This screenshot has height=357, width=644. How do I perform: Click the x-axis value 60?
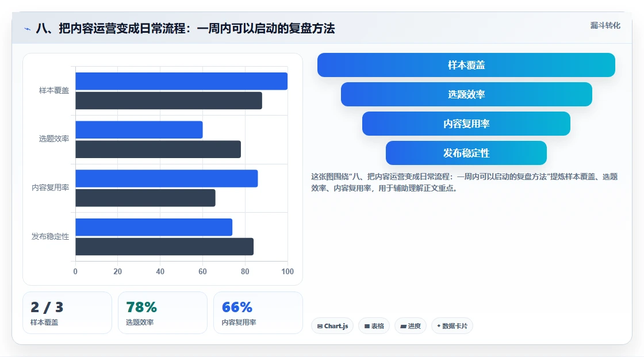[202, 271]
